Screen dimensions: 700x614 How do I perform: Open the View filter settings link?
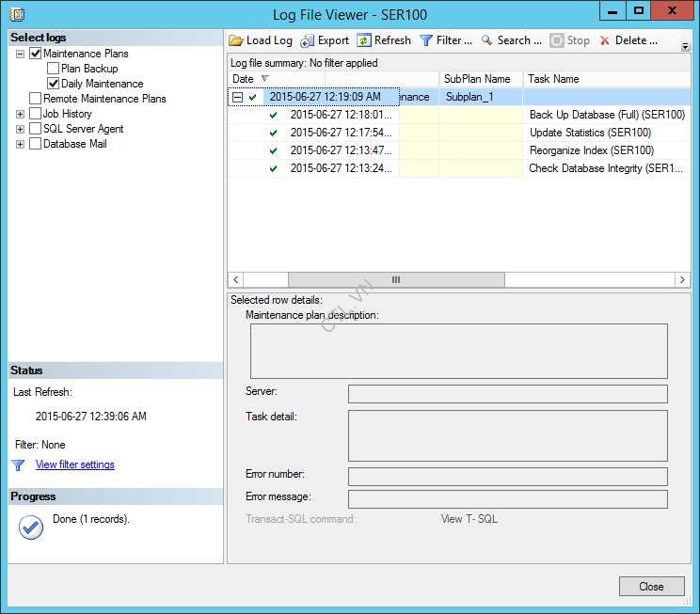pos(74,464)
